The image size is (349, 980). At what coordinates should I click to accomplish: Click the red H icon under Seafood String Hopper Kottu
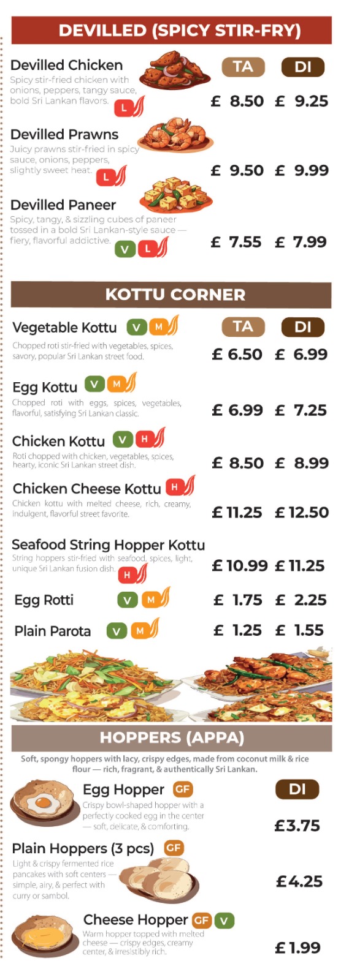(127, 575)
